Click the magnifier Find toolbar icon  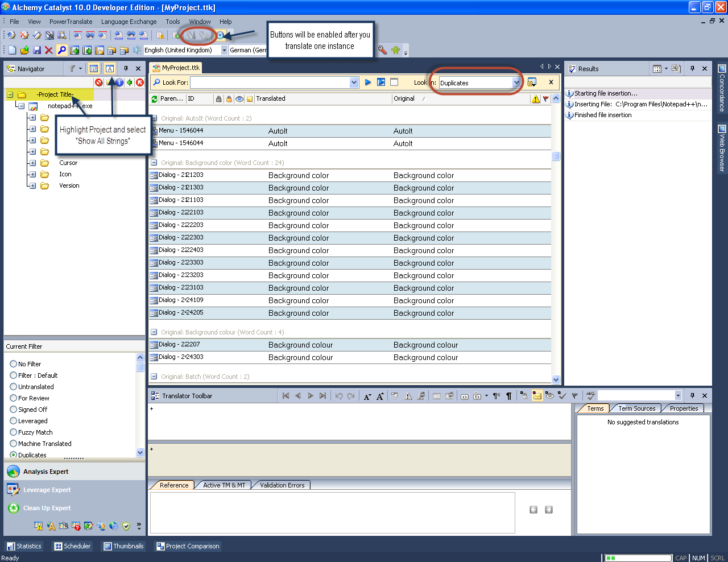tap(62, 50)
